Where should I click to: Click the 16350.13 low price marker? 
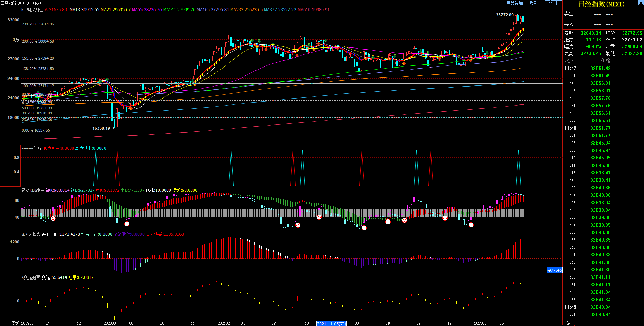click(101, 128)
